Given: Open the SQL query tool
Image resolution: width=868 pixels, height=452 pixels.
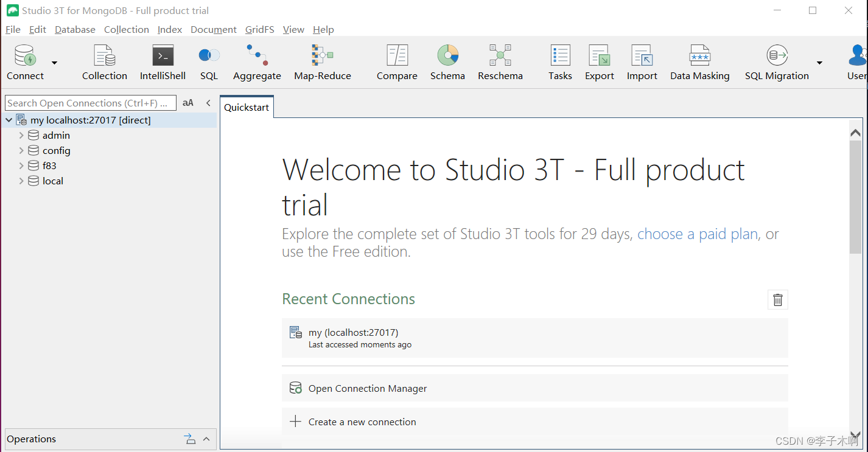Looking at the screenshot, I should (x=209, y=62).
